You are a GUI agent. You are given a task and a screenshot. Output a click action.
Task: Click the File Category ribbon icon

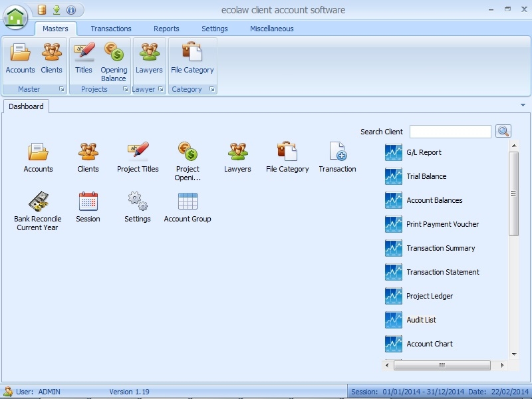[x=192, y=53]
